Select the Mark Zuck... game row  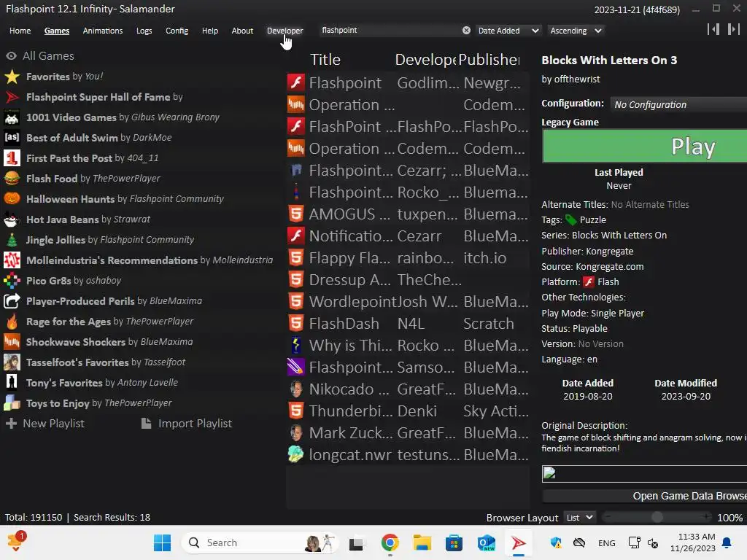pyautogui.click(x=409, y=433)
